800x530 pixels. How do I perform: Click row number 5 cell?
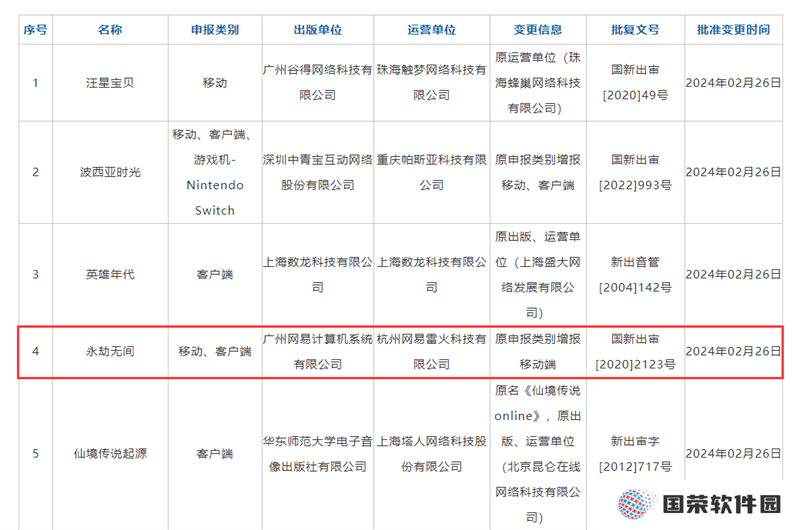coord(35,453)
